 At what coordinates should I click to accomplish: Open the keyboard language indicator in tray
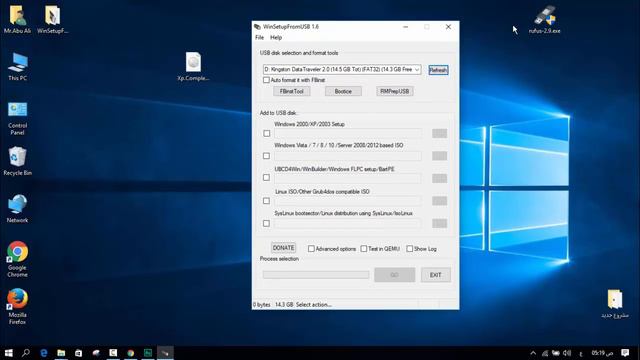pos(580,353)
